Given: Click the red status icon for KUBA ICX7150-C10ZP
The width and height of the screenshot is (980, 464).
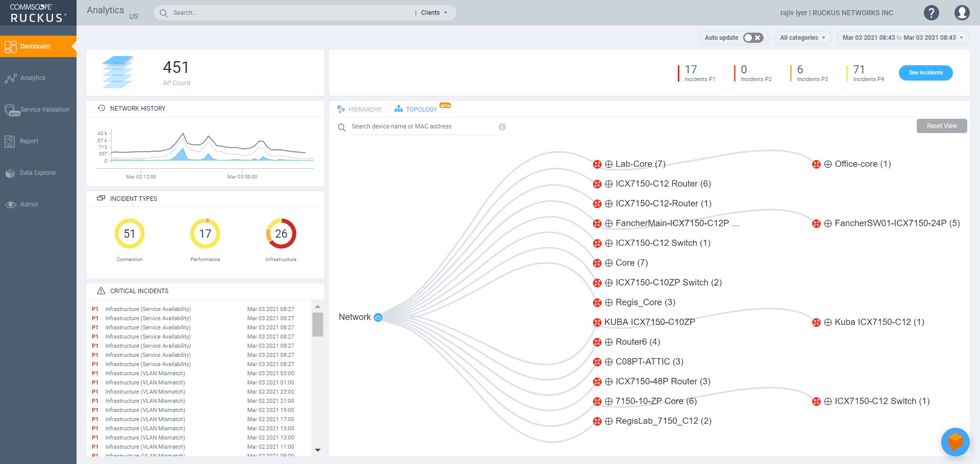Looking at the screenshot, I should [x=597, y=322].
